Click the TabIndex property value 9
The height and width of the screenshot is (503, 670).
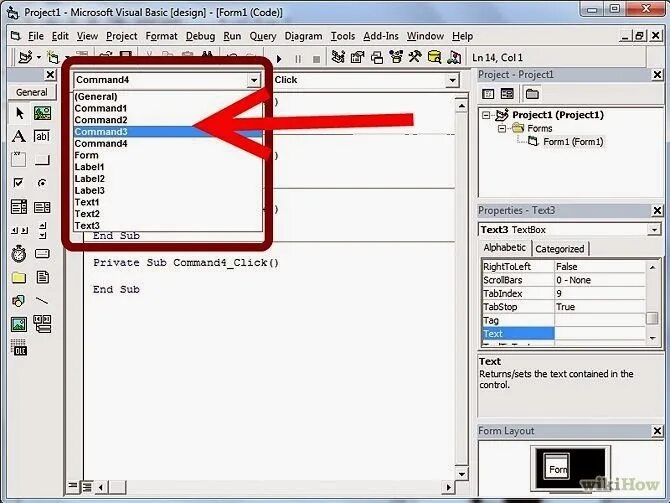[x=599, y=294]
